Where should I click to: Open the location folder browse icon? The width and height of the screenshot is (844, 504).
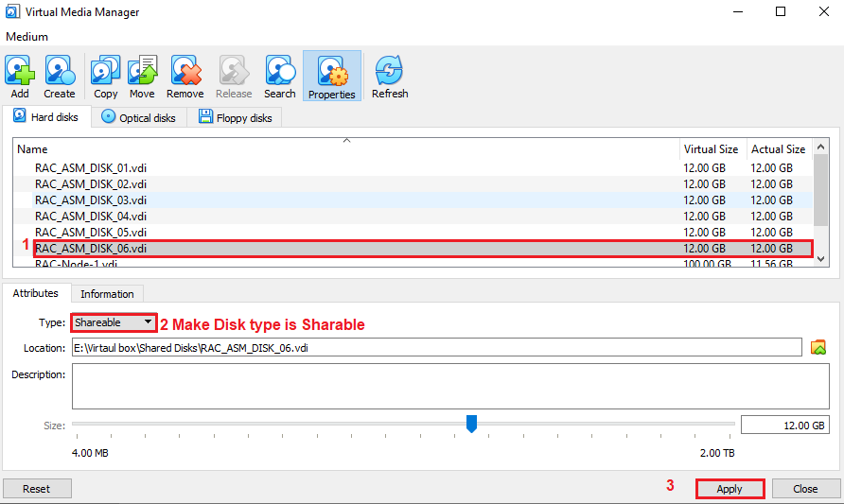tap(818, 347)
